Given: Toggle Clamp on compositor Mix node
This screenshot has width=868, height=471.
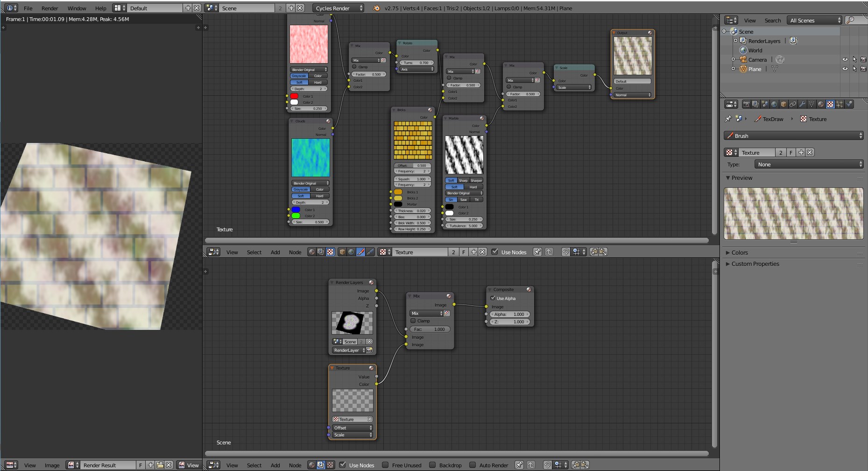Looking at the screenshot, I should (413, 321).
